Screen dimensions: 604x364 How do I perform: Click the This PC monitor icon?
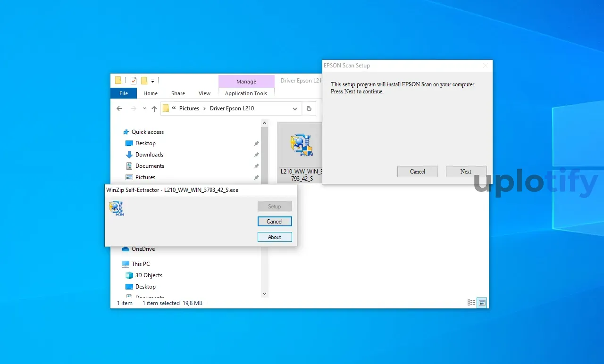(x=126, y=264)
